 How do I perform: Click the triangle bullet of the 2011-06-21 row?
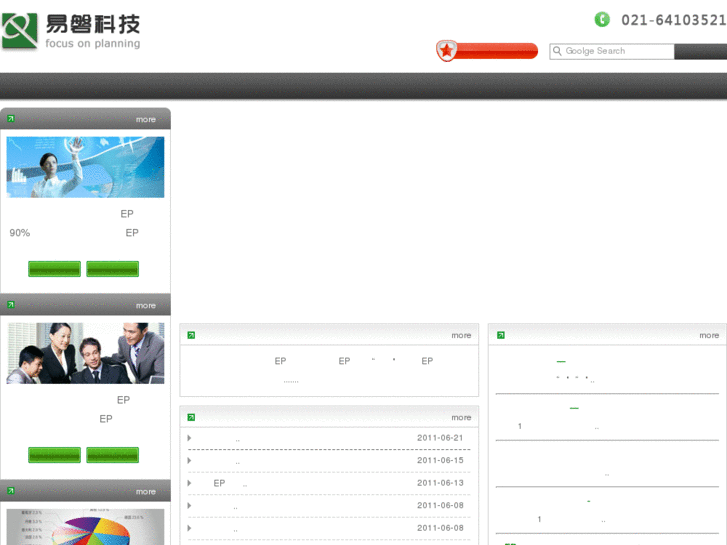point(189,438)
